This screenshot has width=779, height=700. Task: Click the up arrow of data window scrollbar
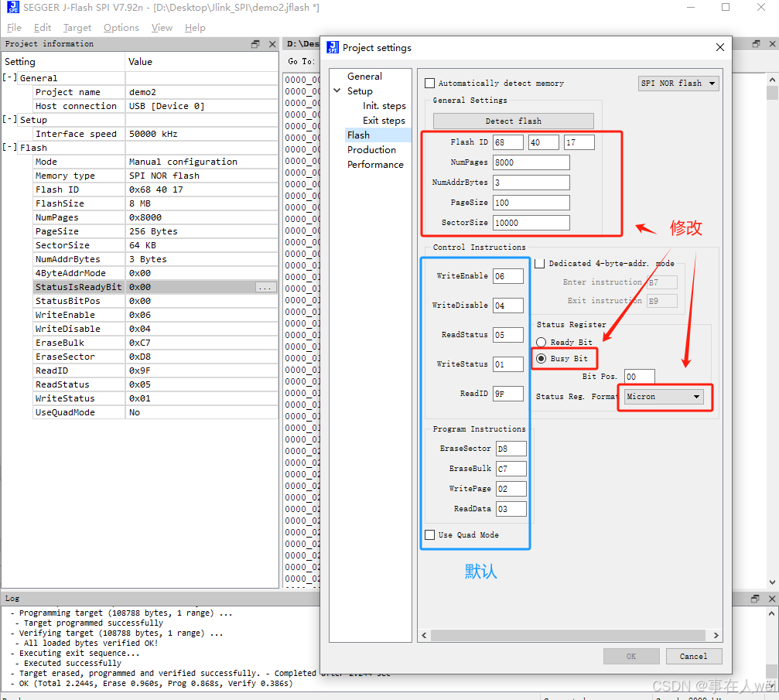(x=772, y=80)
